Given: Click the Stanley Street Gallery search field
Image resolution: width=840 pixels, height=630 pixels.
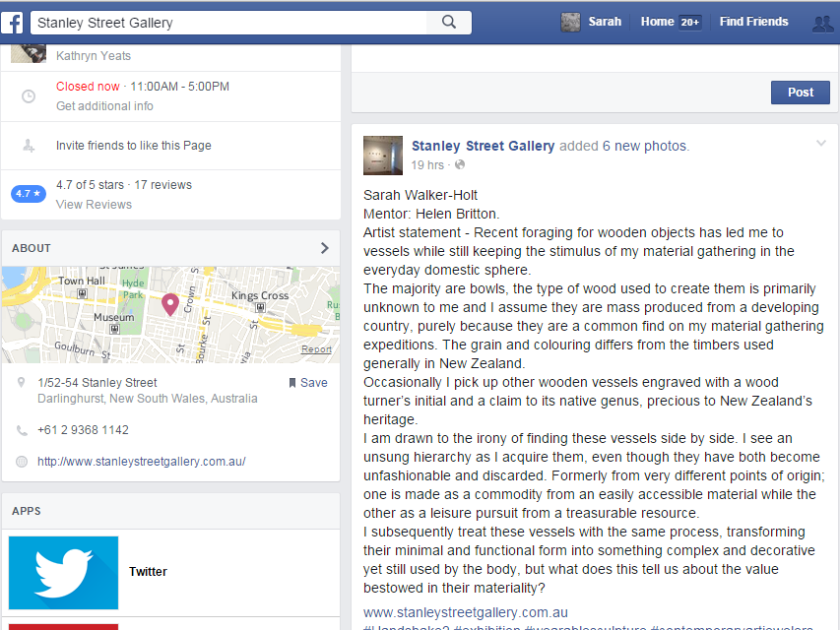Looking at the screenshot, I should [x=231, y=23].
